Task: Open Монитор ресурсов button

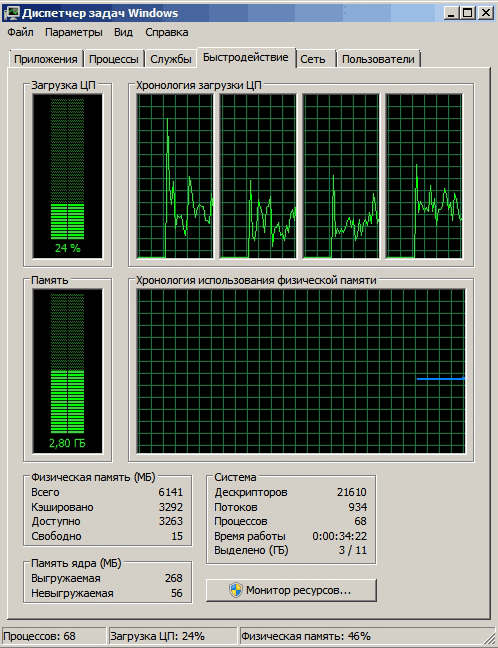Action: click(x=291, y=590)
